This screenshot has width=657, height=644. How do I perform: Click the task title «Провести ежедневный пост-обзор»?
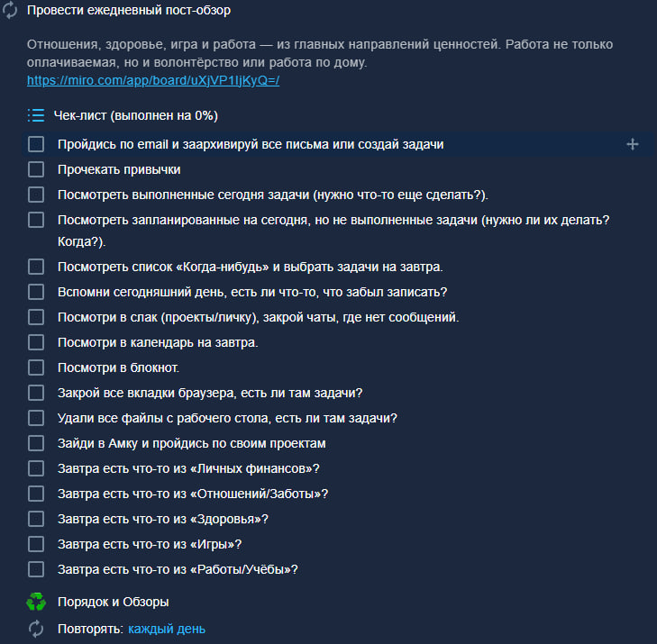click(x=128, y=11)
